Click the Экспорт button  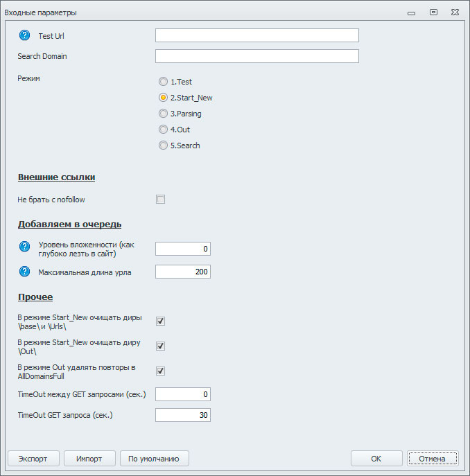tap(33, 459)
